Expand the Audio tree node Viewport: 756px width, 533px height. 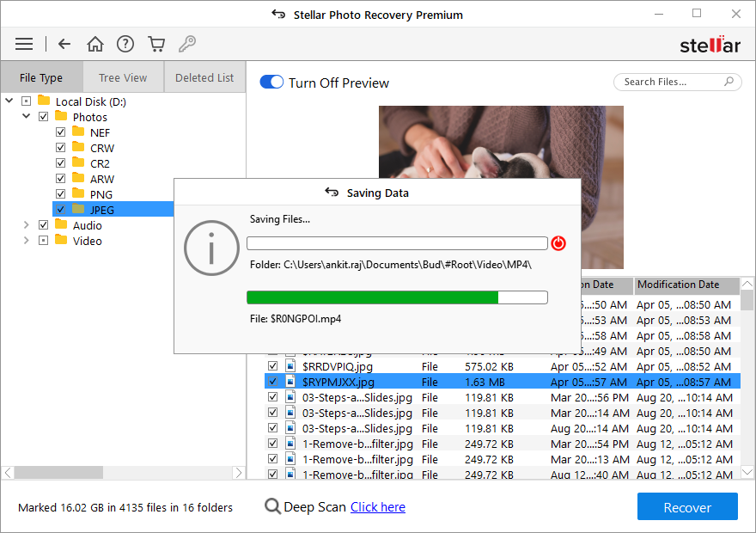26,224
